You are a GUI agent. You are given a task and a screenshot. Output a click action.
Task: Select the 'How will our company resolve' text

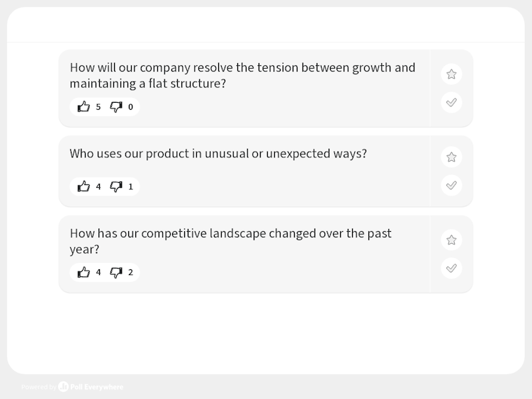point(242,75)
